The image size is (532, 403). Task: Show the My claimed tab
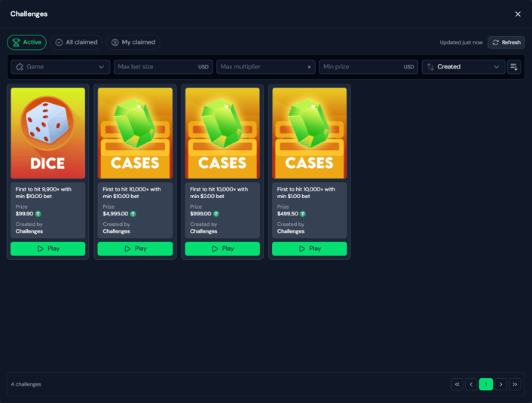tap(133, 42)
